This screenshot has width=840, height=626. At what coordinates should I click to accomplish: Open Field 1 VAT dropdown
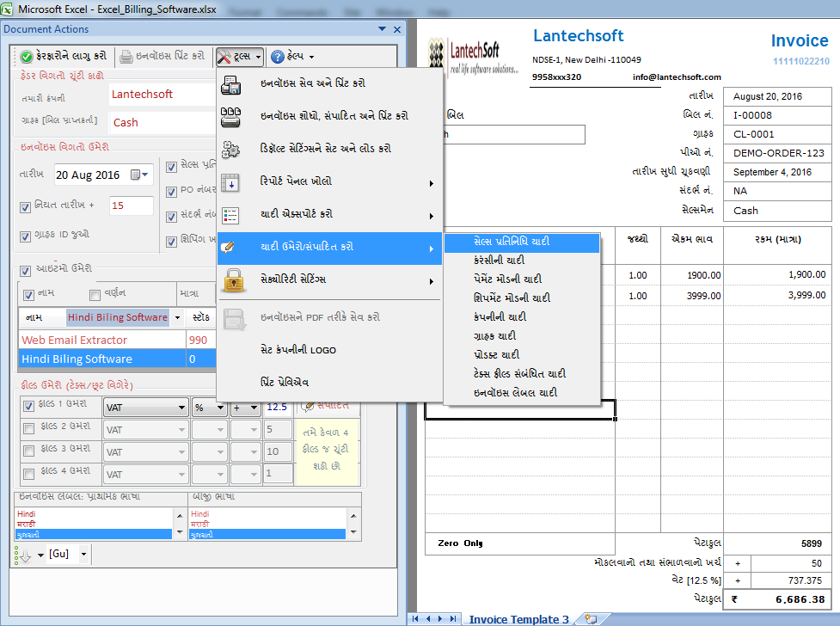click(x=145, y=408)
